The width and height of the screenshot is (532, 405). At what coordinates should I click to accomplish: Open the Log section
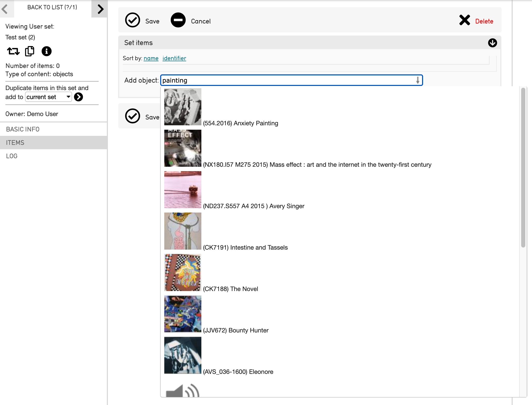(x=12, y=156)
